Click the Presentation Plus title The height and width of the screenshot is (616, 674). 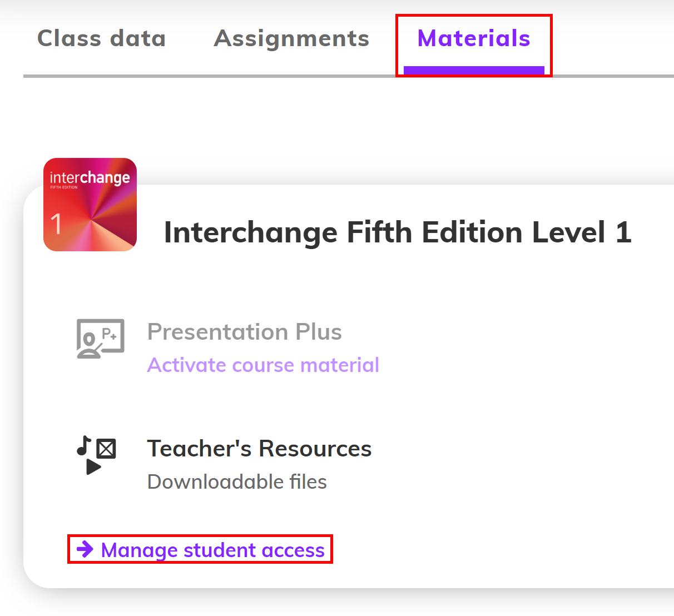point(244,332)
